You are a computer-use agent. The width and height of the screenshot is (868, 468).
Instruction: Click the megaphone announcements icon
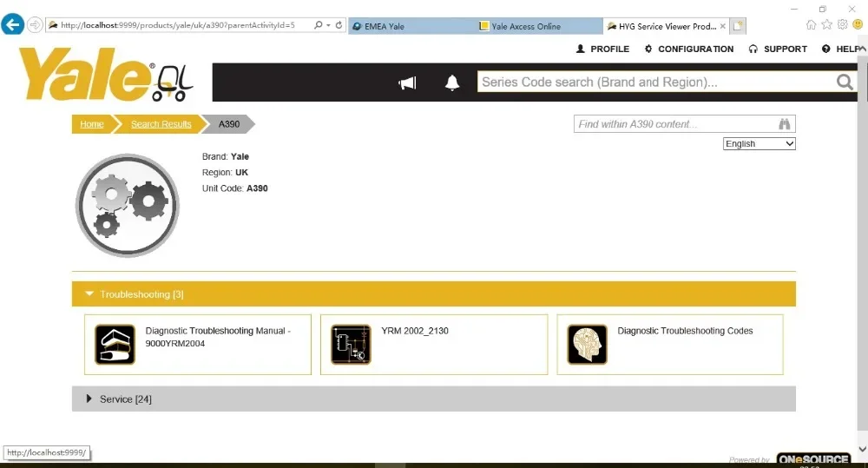[407, 83]
